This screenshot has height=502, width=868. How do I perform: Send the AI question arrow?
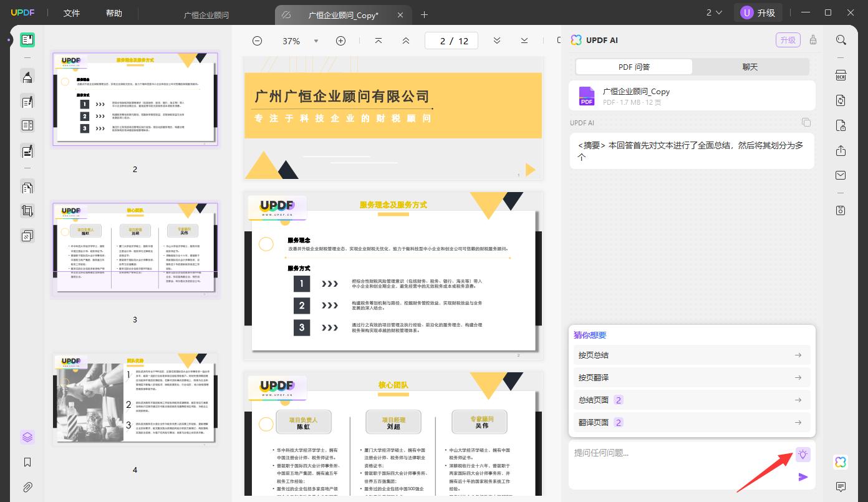tap(803, 477)
